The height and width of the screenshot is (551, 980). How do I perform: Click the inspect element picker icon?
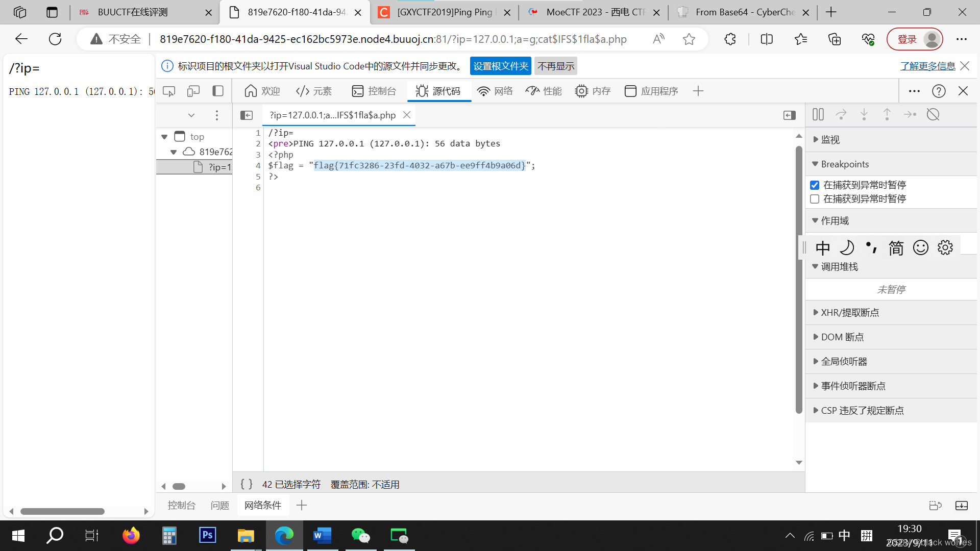(169, 91)
